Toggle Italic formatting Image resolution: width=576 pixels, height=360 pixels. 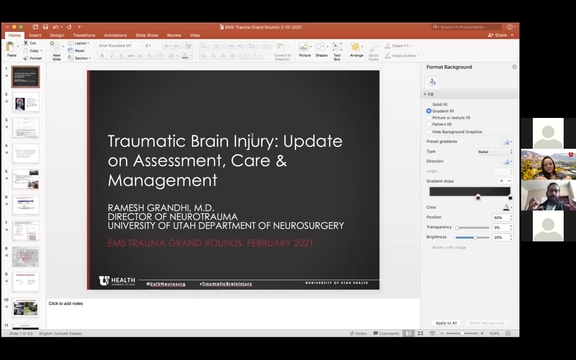[112, 56]
